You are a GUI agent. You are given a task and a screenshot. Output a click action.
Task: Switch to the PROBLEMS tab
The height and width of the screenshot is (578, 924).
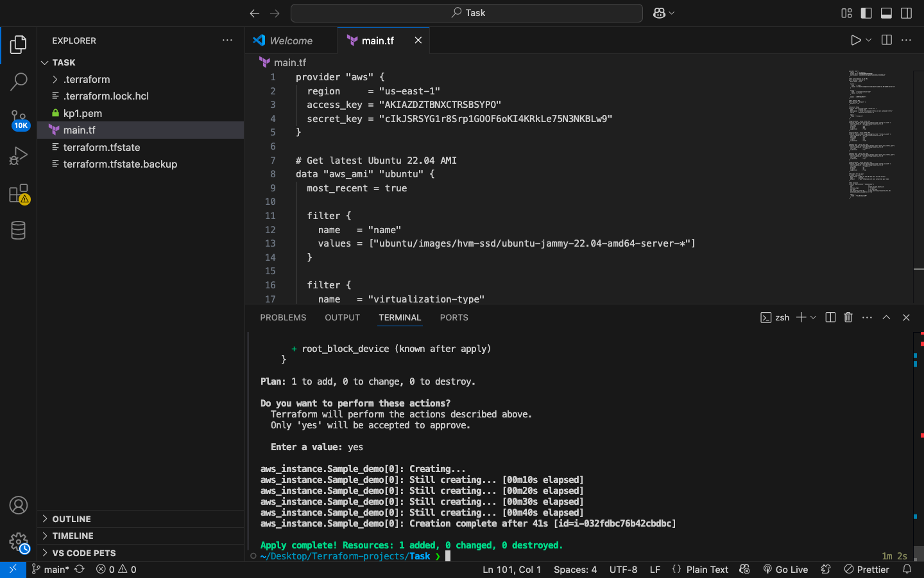pos(283,317)
